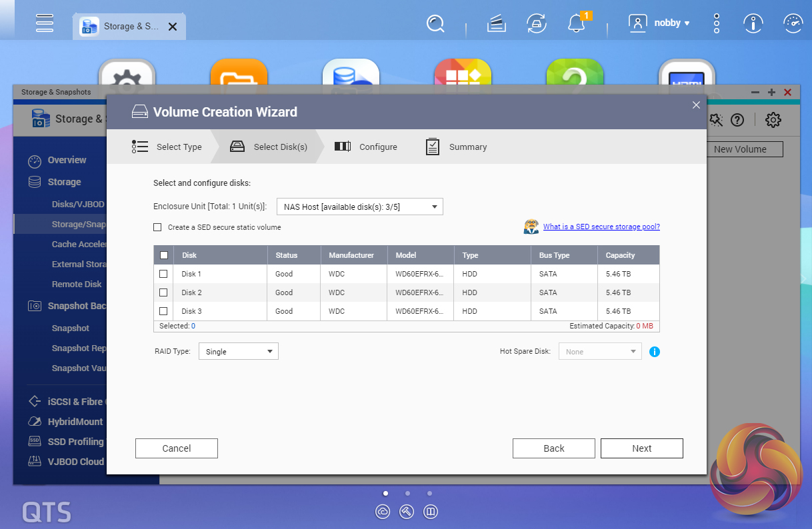Expand the RAID Type dropdown
The width and height of the screenshot is (812, 529).
(x=238, y=352)
